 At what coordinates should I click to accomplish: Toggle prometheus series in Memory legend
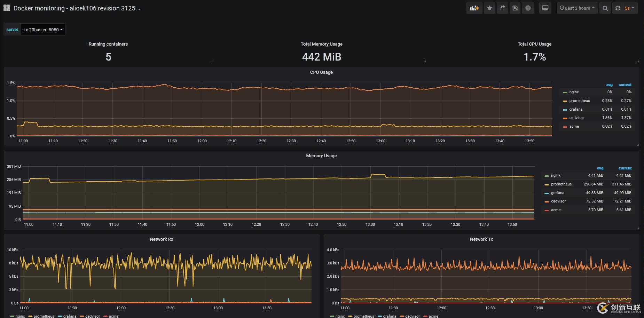[x=561, y=184]
